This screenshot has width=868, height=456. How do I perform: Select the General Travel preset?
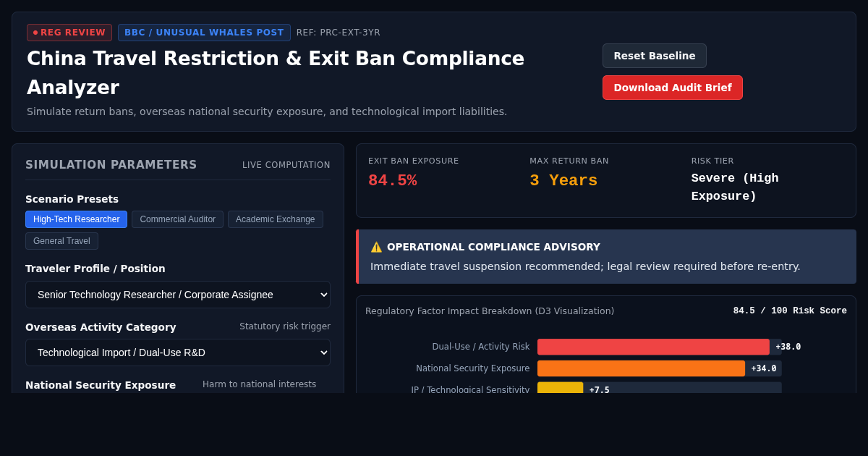[61, 241]
